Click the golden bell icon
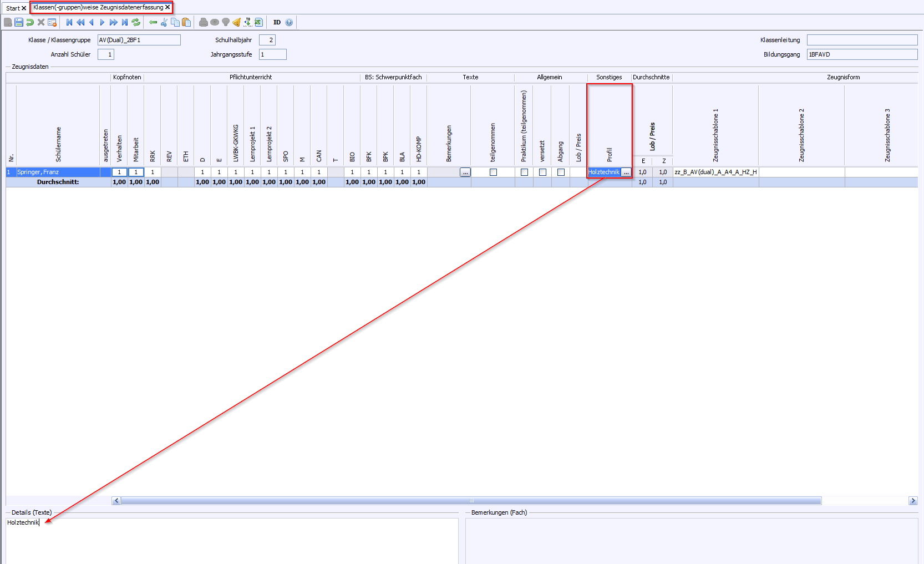This screenshot has height=564, width=924. 237,22
